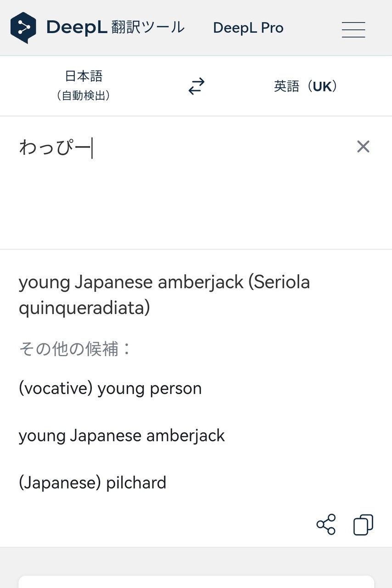Image resolution: width=392 pixels, height=588 pixels.
Task: Share the translation result
Action: point(326,525)
